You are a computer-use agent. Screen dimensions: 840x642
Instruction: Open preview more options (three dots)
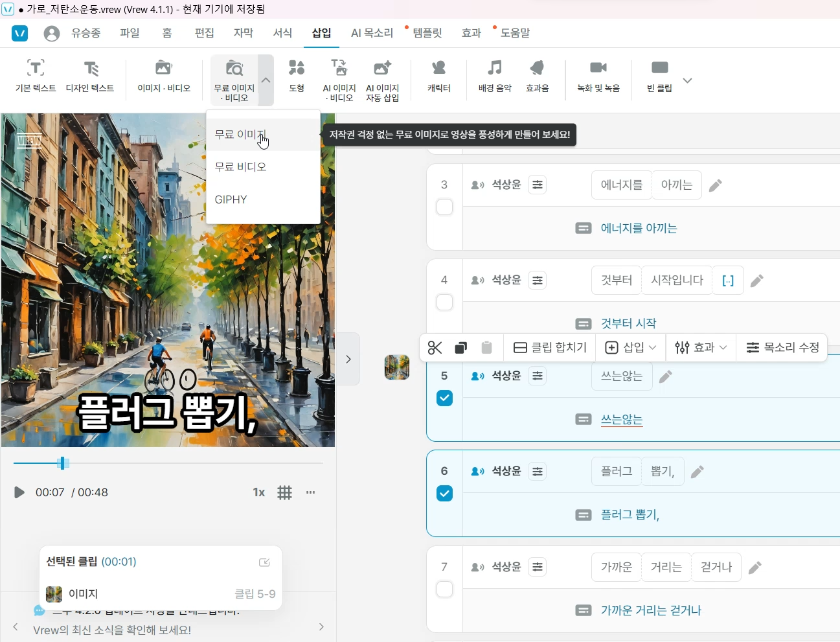point(311,493)
